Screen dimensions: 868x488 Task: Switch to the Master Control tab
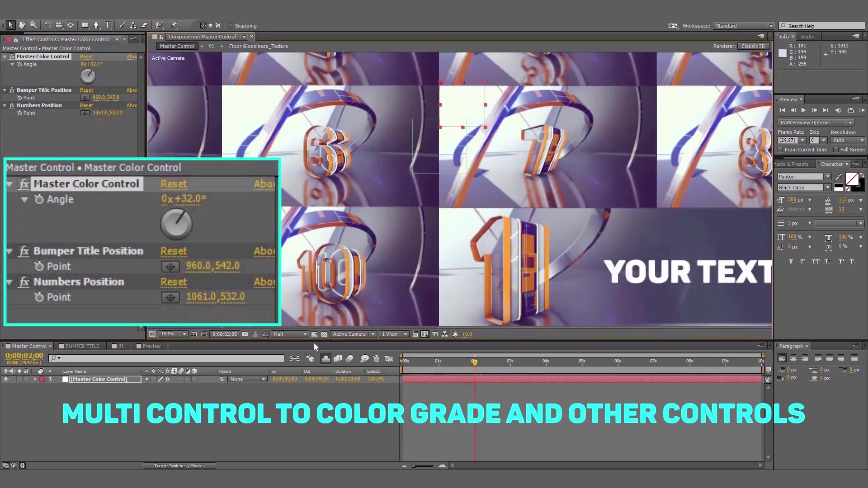[x=28, y=346]
